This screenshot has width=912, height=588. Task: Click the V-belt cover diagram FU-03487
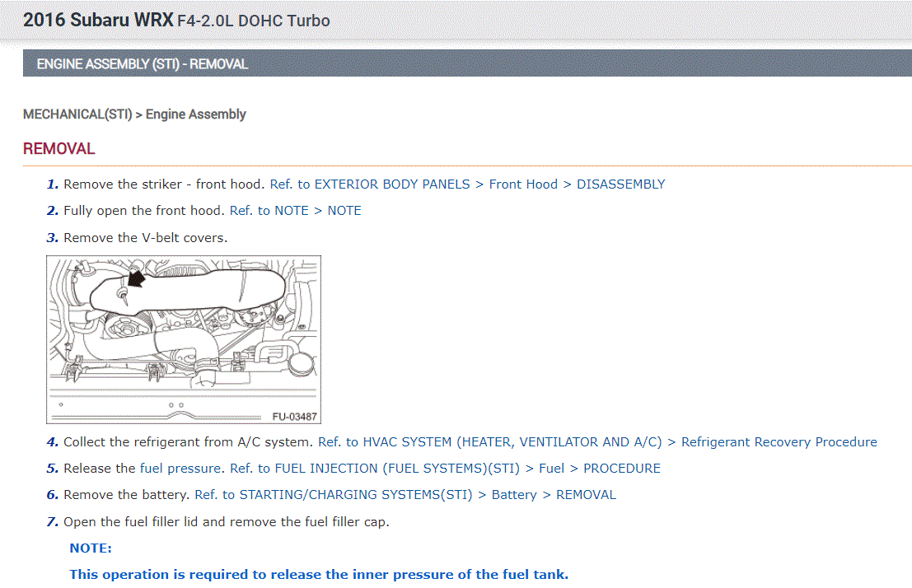tap(184, 339)
